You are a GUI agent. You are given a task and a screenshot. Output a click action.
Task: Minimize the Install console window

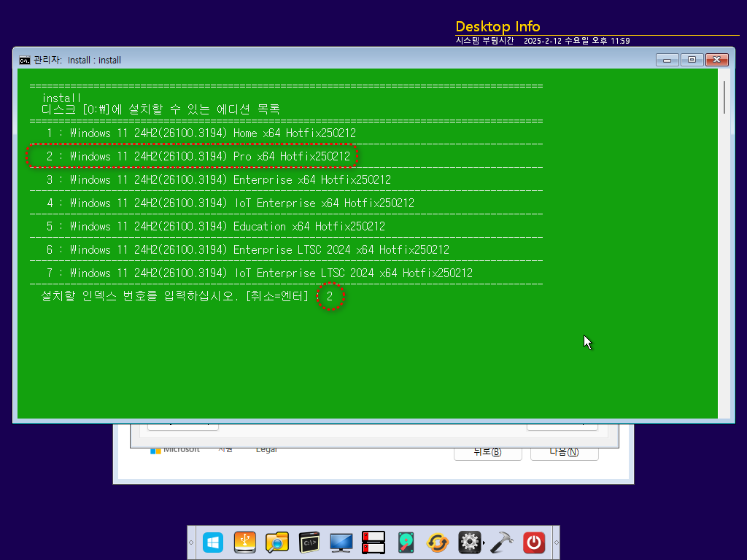667,60
